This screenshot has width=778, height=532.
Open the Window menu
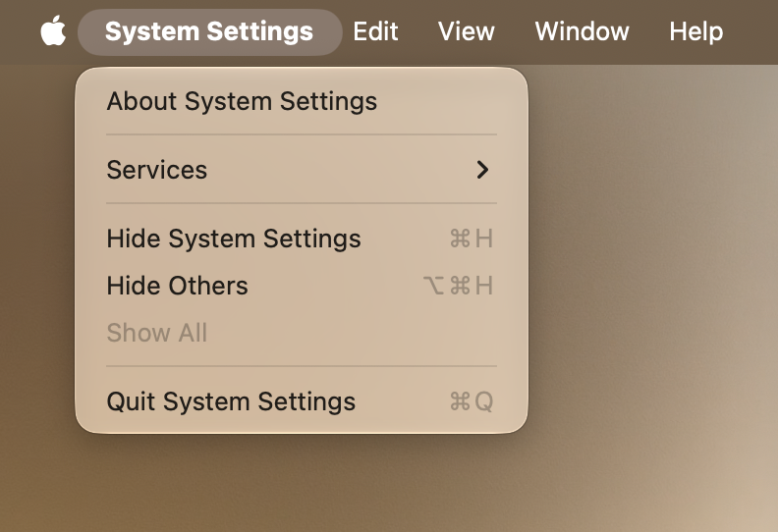[x=582, y=31]
